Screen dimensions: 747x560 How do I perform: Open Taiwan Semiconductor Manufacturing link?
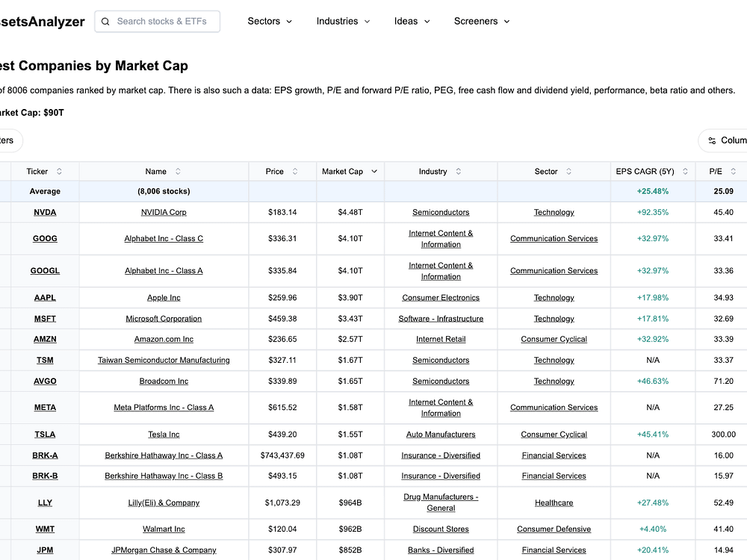[x=164, y=360]
